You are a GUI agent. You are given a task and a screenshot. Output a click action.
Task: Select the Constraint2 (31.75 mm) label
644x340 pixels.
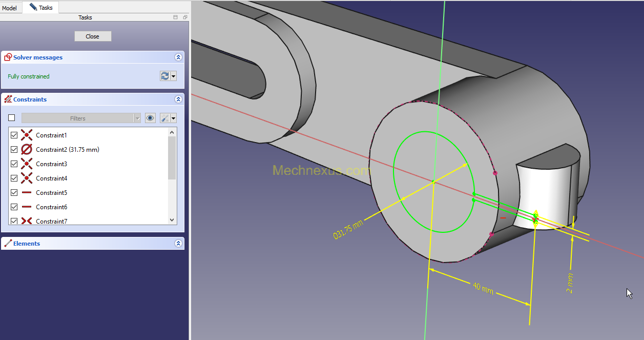click(67, 150)
